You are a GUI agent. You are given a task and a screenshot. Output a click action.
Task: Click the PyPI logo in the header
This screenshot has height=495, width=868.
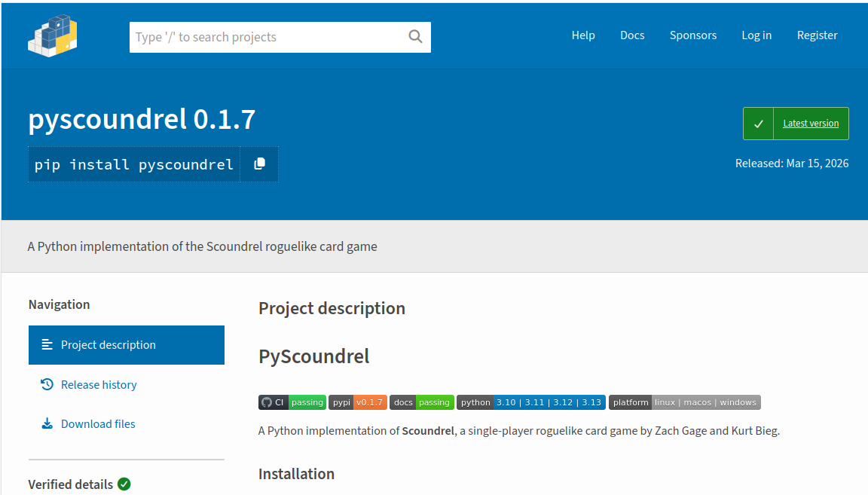53,35
